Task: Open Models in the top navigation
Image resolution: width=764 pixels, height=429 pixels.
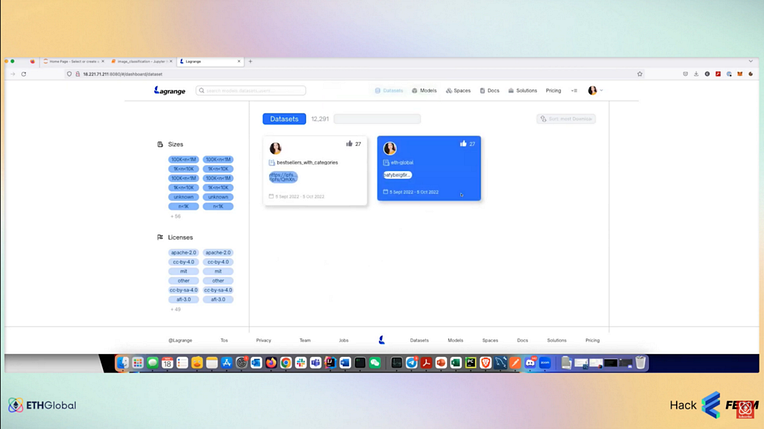Action: pyautogui.click(x=424, y=91)
